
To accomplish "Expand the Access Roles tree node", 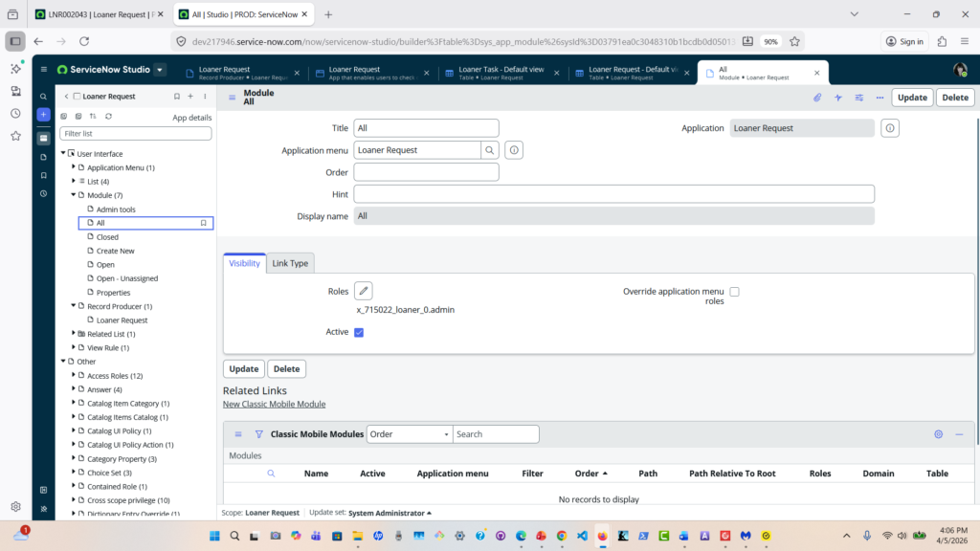I will point(74,376).
